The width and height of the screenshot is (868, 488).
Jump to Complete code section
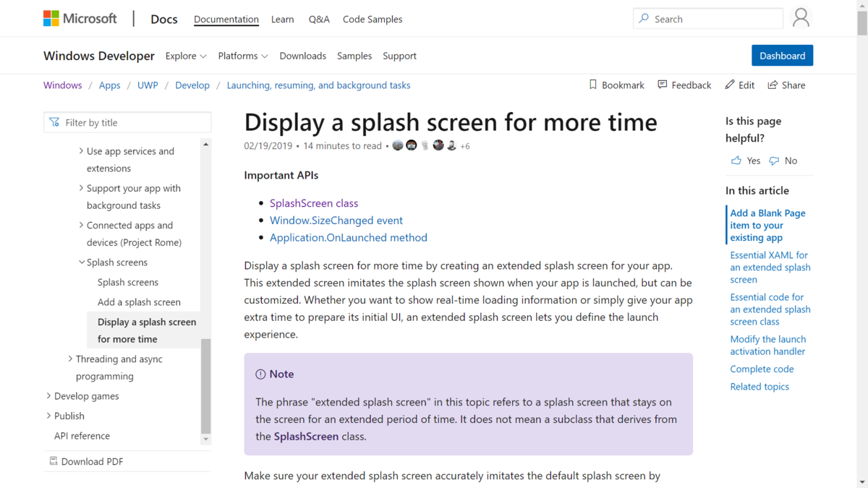tap(762, 369)
